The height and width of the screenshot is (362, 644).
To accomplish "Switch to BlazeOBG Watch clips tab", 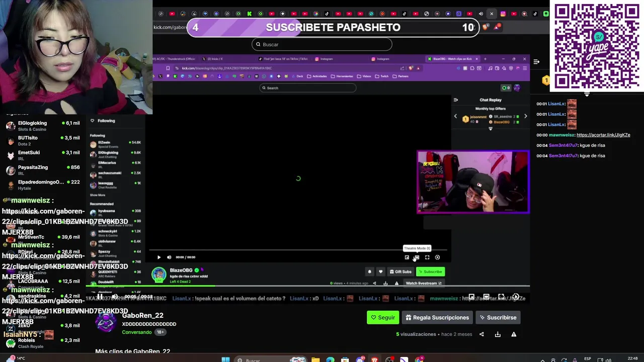I will click(453, 59).
